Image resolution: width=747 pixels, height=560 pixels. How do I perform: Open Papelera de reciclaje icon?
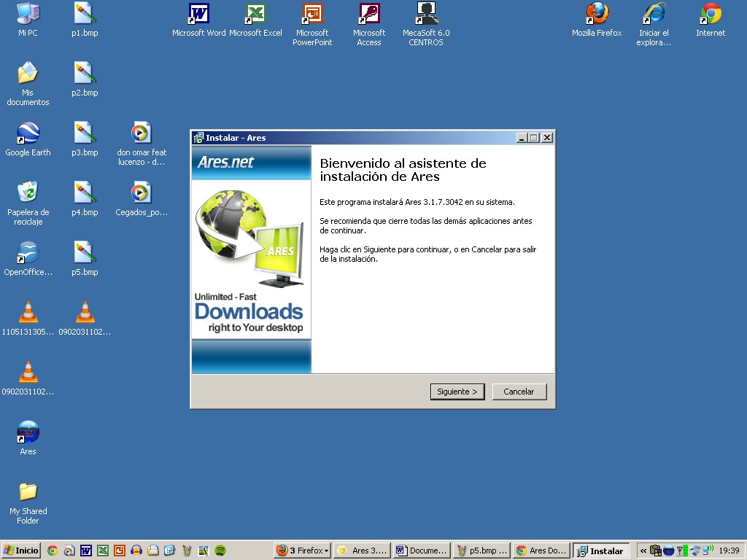pos(28,203)
